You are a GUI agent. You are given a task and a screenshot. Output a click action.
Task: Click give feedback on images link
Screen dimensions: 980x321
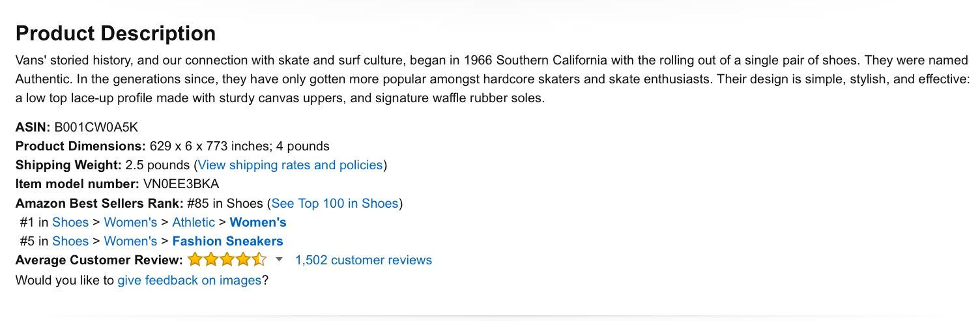189,281
